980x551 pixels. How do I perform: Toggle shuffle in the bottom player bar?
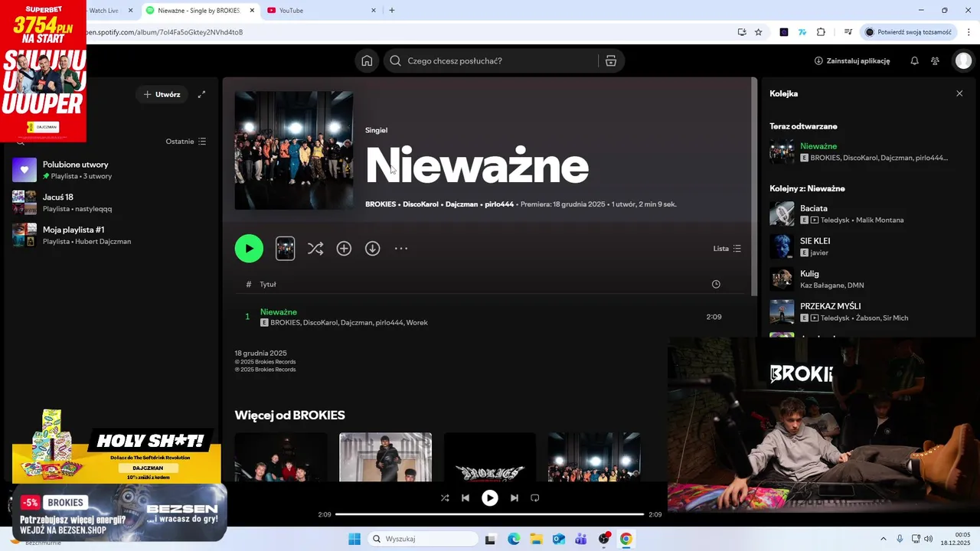click(x=445, y=497)
